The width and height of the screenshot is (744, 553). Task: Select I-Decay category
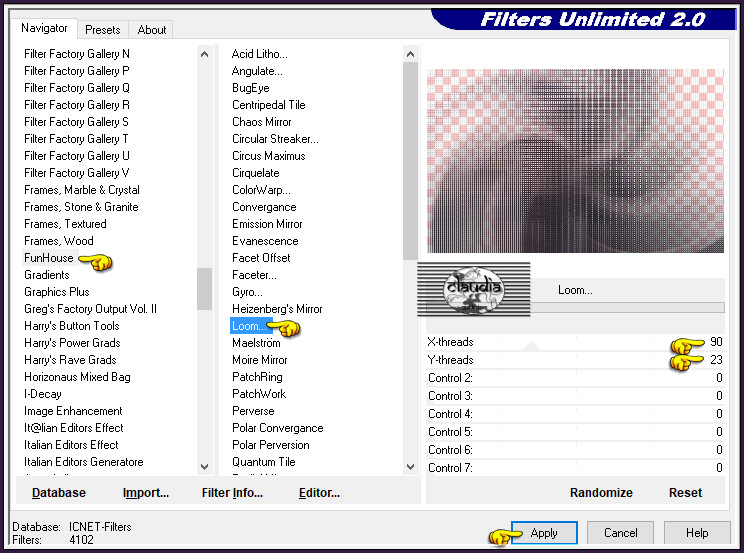tap(43, 394)
